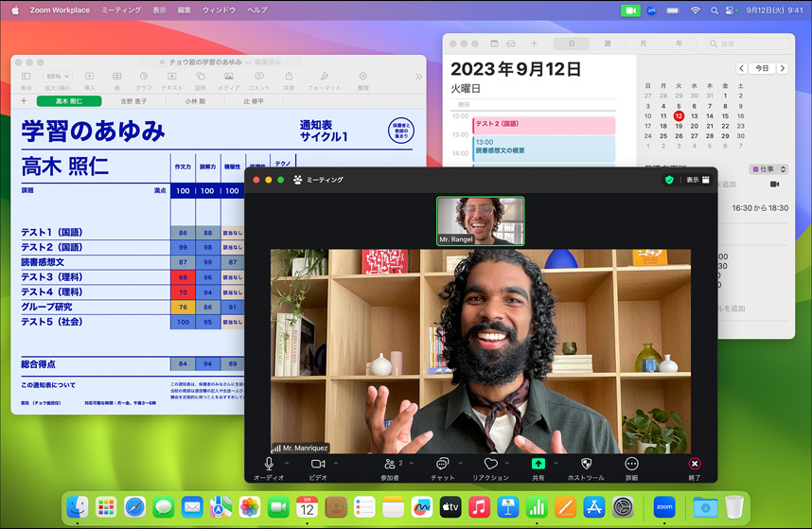Click the Numbers share toolbar icon
Image resolution: width=812 pixels, height=529 pixels.
[x=289, y=76]
